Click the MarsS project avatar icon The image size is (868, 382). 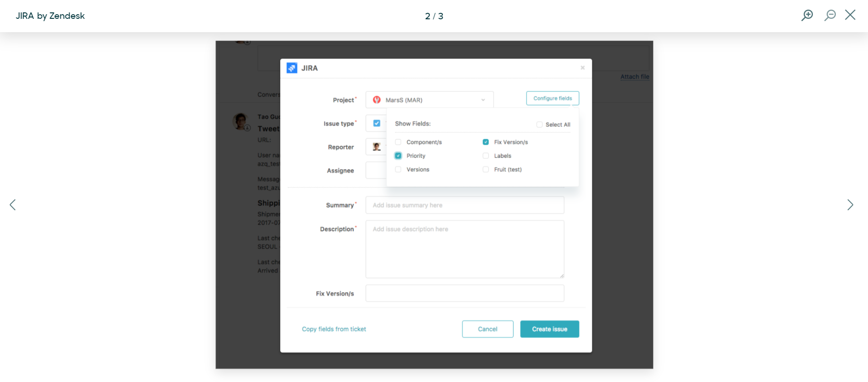tap(377, 100)
